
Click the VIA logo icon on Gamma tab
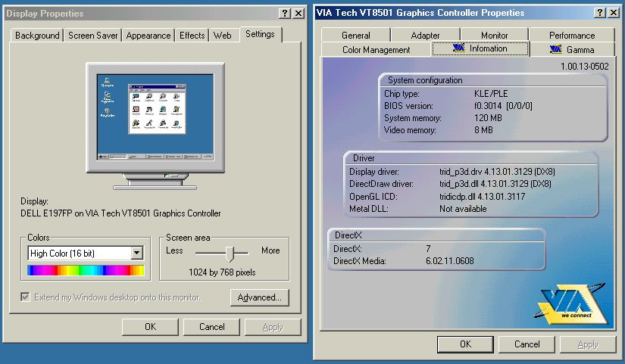(555, 49)
